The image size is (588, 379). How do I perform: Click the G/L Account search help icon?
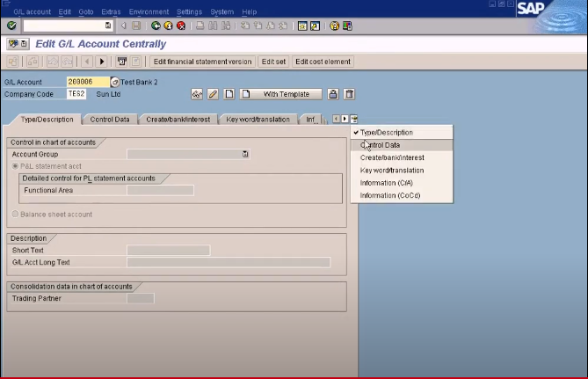click(x=115, y=82)
